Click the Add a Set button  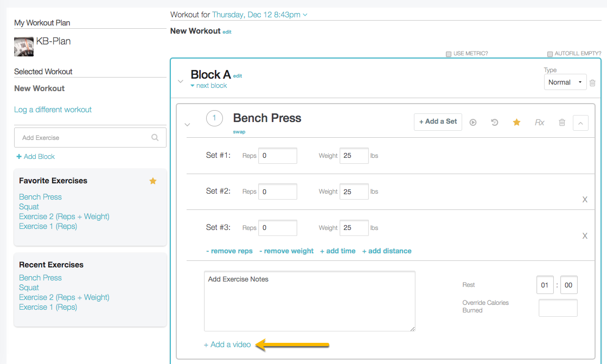click(x=438, y=122)
